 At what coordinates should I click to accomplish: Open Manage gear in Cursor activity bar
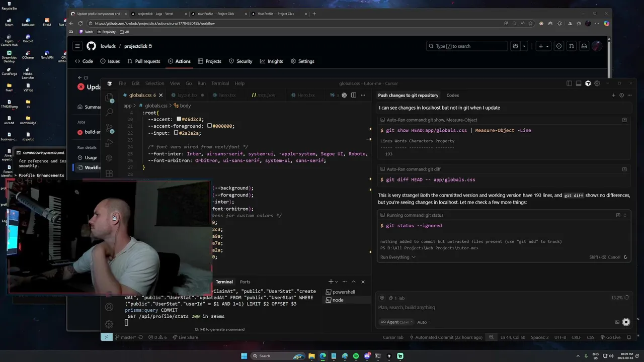109,324
